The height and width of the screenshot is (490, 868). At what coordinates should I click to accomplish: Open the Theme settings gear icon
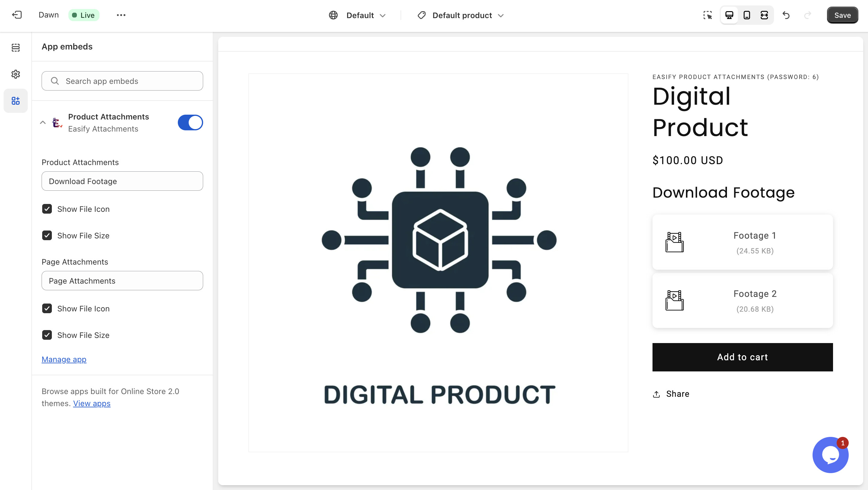[15, 74]
